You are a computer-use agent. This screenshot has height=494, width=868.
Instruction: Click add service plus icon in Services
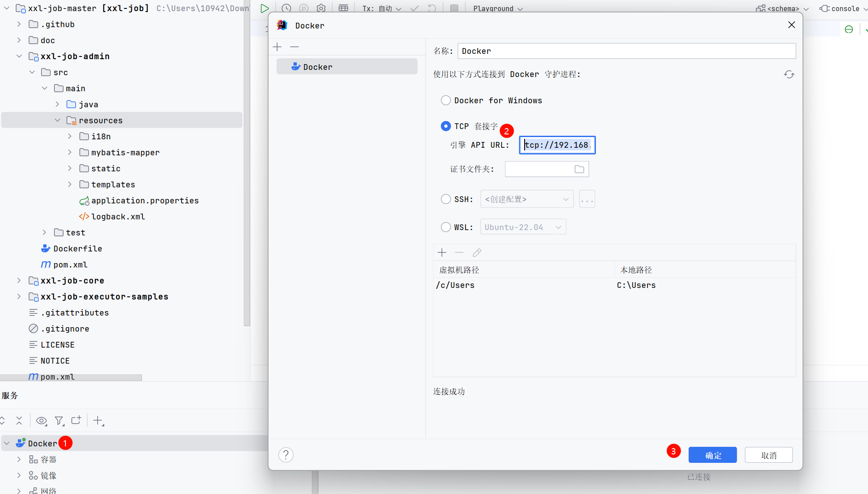click(x=98, y=420)
